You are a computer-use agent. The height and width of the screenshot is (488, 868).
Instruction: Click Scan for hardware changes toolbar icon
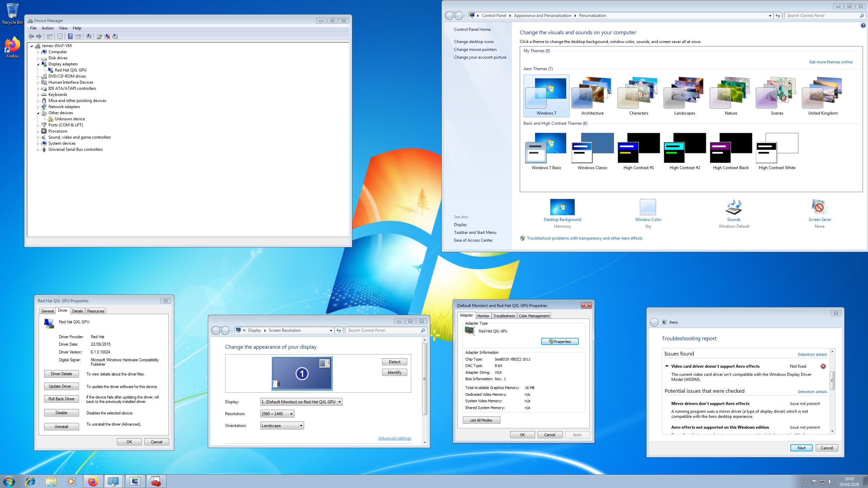tap(89, 36)
